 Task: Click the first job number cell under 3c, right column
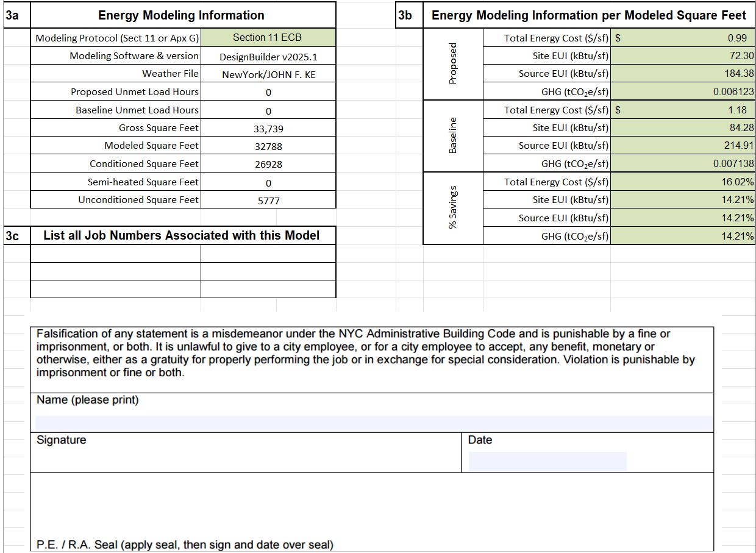coord(268,254)
